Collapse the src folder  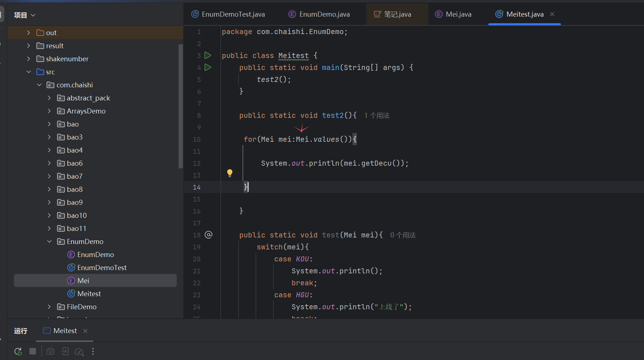[29, 72]
